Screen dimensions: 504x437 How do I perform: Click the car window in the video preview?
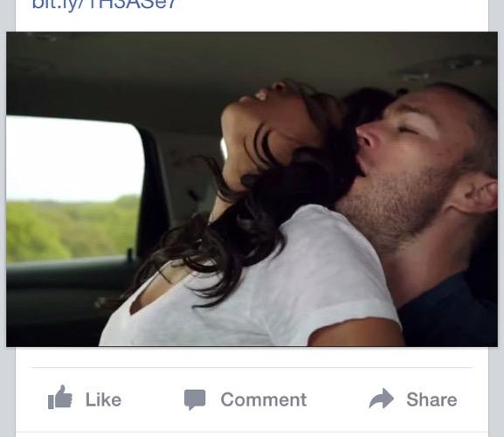(74, 188)
